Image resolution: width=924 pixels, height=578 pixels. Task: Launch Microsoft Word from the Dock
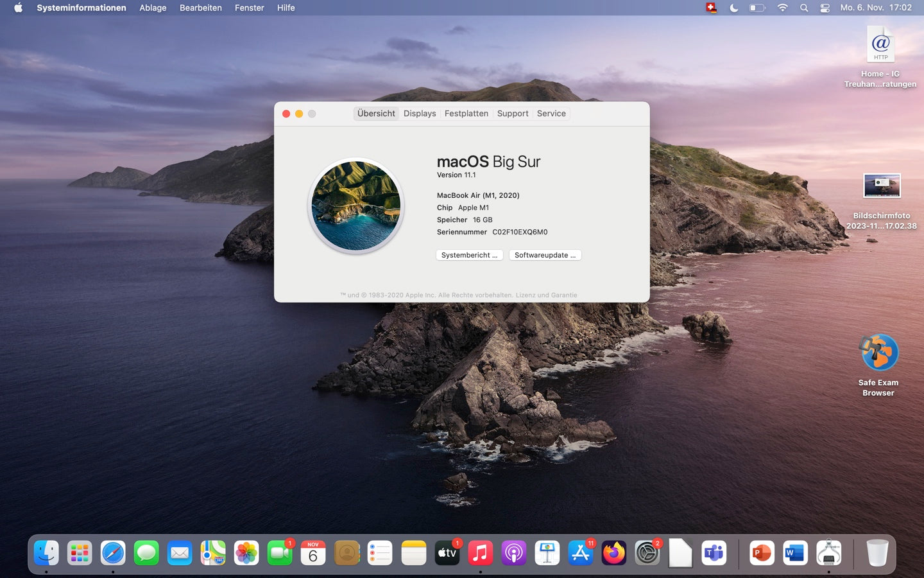[x=795, y=553]
